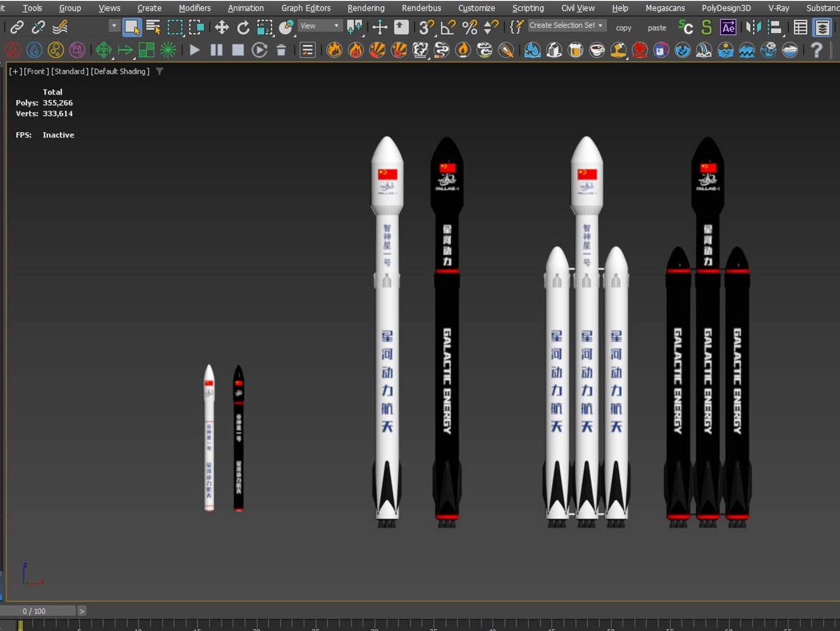Click the Align tool icon

tap(775, 27)
